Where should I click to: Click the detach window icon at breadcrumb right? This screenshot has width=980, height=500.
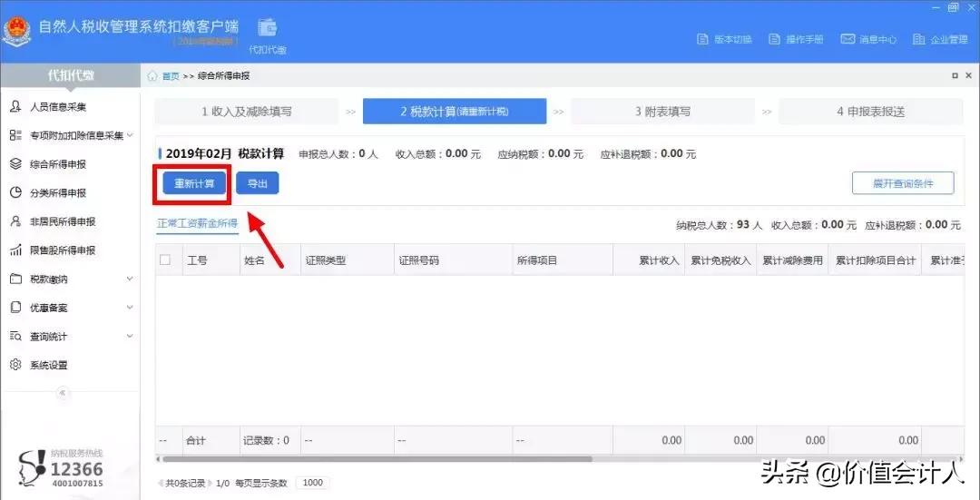955,75
